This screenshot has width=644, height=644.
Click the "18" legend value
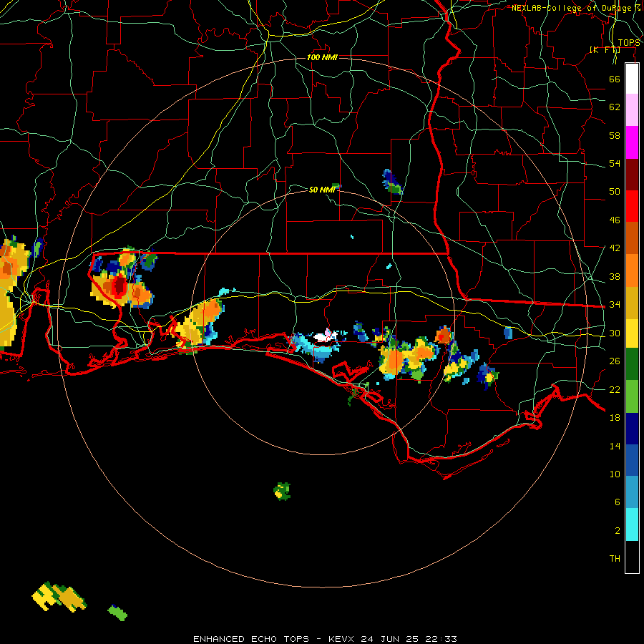click(x=615, y=418)
